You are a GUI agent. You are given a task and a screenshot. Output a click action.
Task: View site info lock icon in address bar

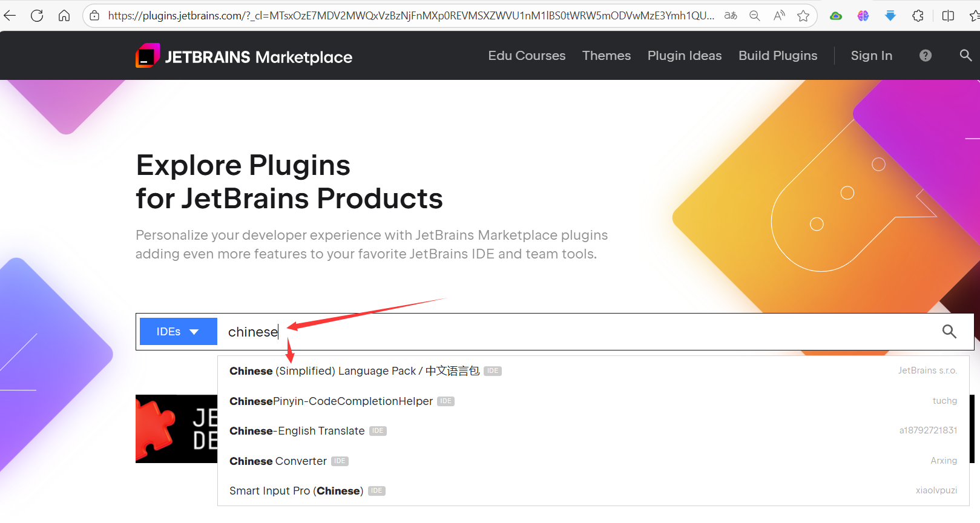click(95, 16)
